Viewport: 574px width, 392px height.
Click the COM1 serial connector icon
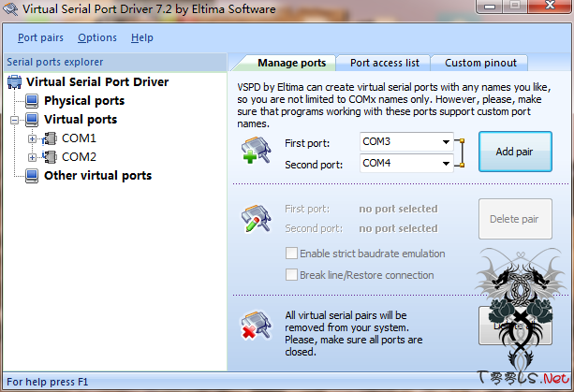50,138
